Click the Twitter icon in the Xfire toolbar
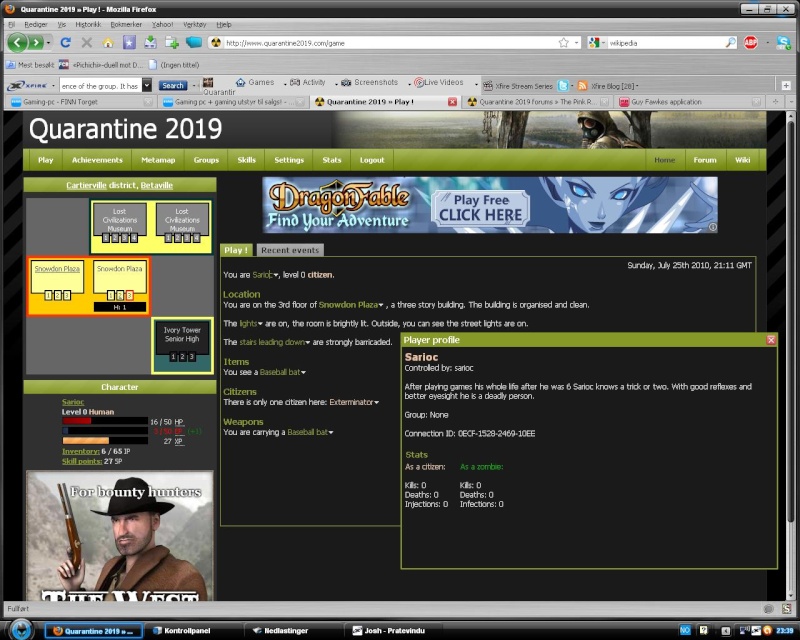This screenshot has height=640, width=800. tap(563, 86)
